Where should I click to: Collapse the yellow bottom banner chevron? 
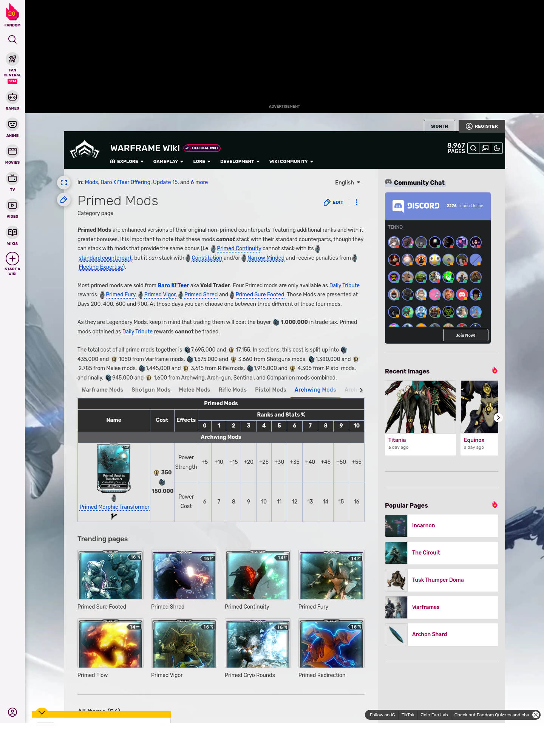coord(42,712)
